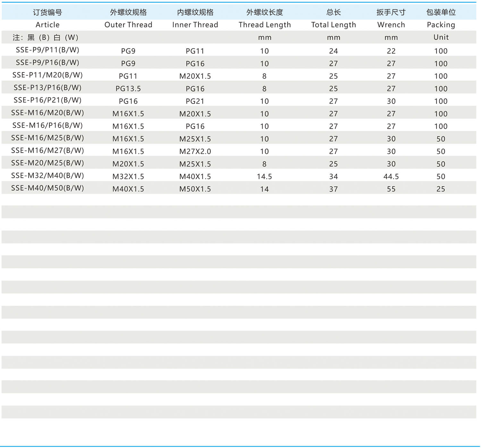Screen dimensions: 481x448
Task: Click the 14.5 thread length value
Action: 264,177
